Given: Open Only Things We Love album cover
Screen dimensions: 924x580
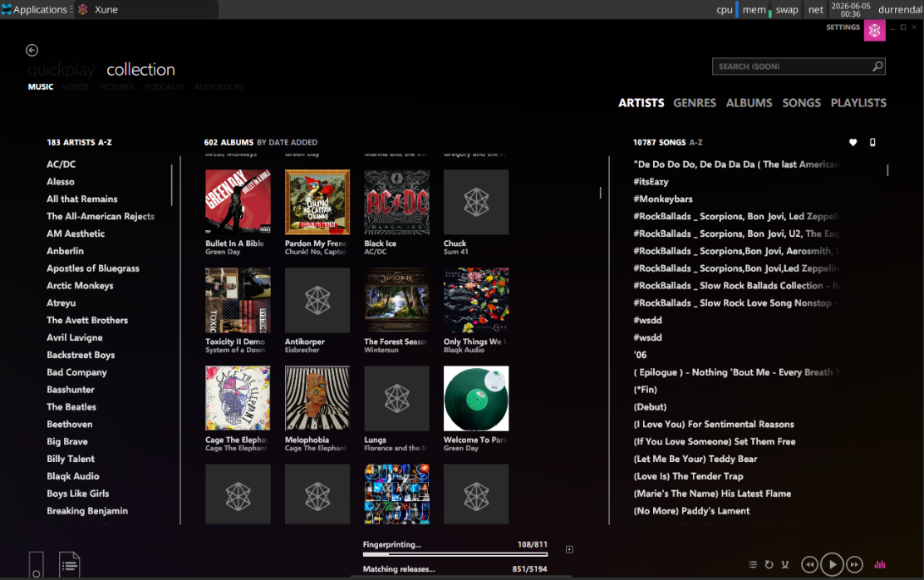Looking at the screenshot, I should [476, 301].
